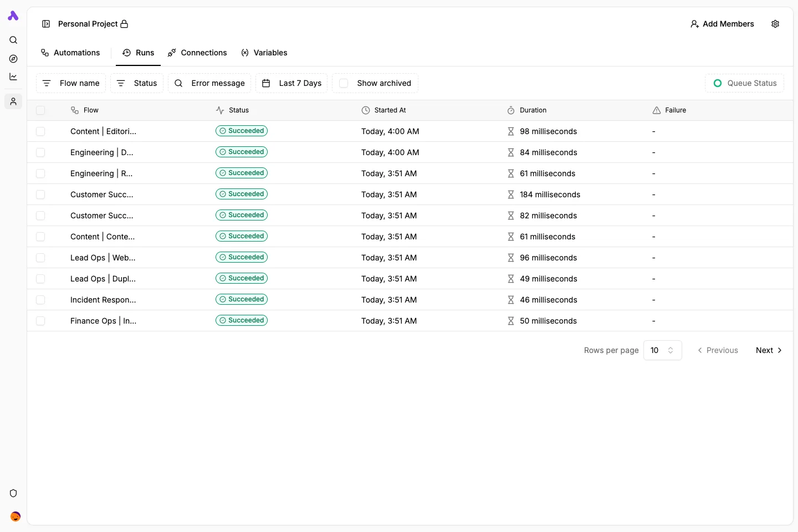Click the 84 milliseconds duration cell
Image resolution: width=798 pixels, height=532 pixels.
pyautogui.click(x=548, y=152)
